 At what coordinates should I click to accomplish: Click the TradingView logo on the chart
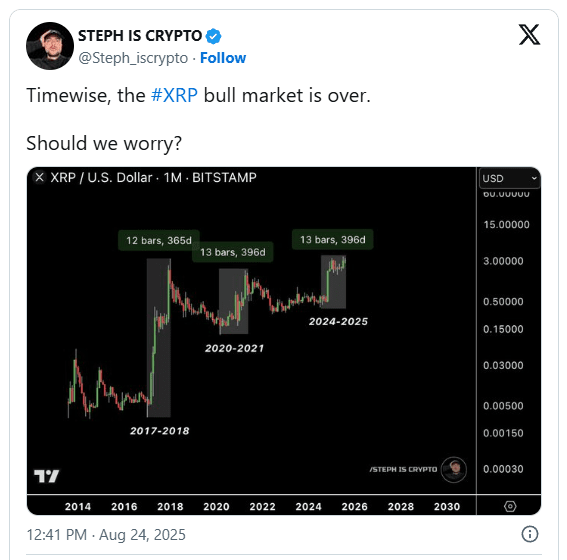(46, 476)
